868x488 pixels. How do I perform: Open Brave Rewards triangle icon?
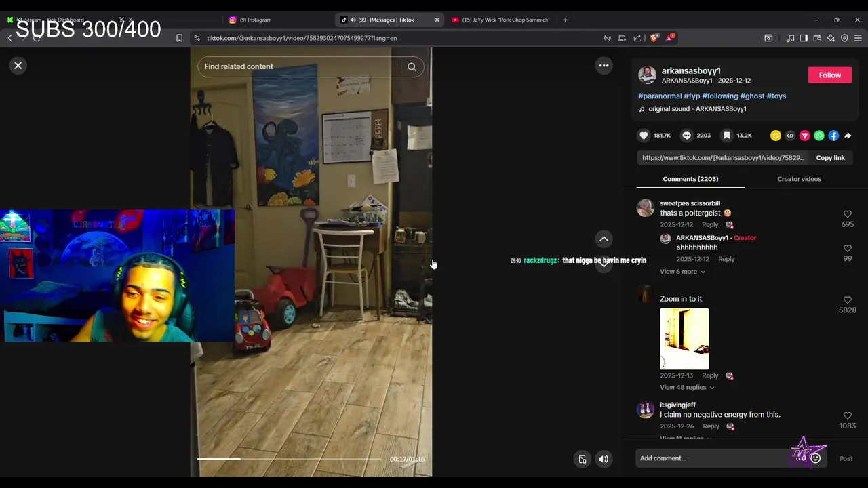pyautogui.click(x=670, y=37)
